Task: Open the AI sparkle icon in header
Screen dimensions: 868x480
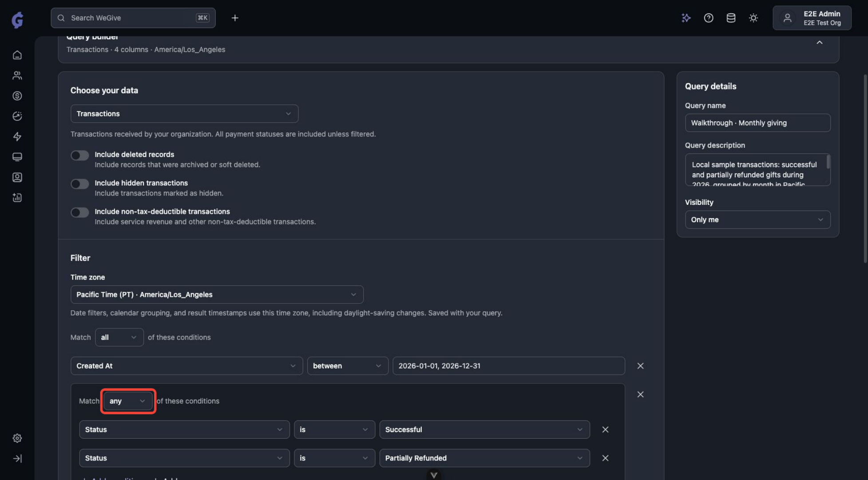Action: 686,18
